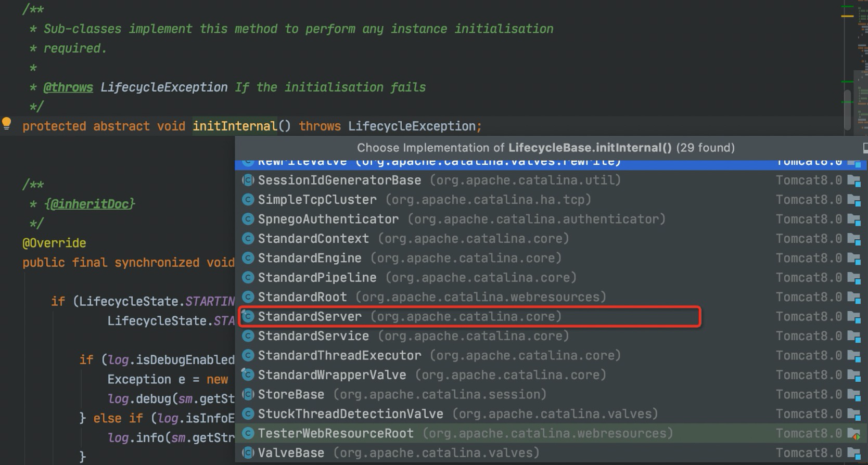Screen dimensions: 868x465
Task: Click the module folder icon in StandardEngine row
Action: point(854,259)
